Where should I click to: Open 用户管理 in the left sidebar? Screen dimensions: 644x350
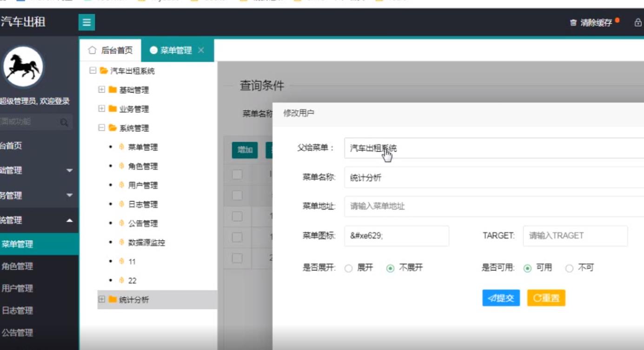tap(39, 289)
